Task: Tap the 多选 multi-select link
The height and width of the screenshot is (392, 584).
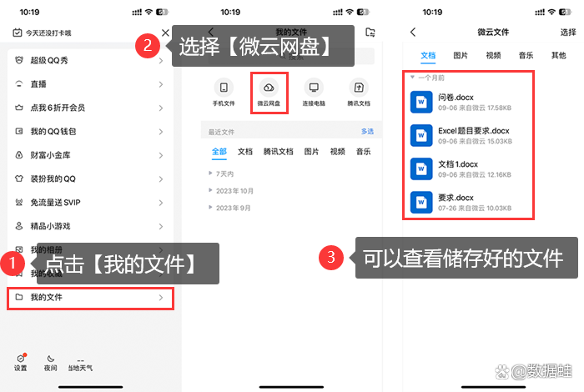Action: click(367, 131)
